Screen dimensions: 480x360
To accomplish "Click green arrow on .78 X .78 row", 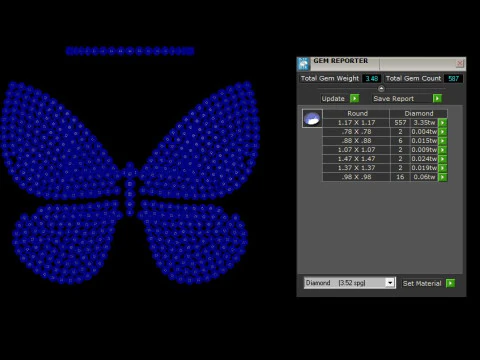I will click(x=442, y=132).
